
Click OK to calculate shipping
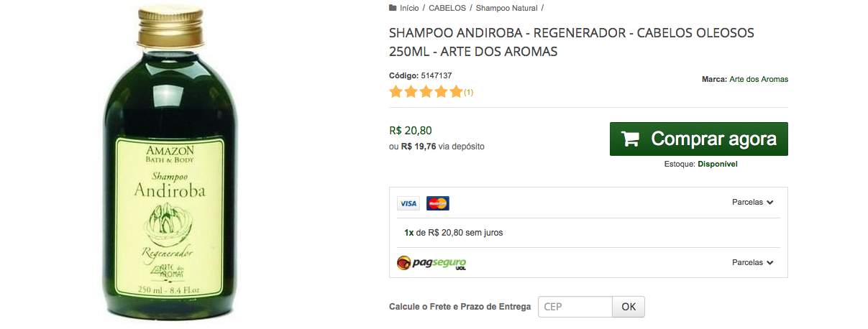(x=629, y=307)
